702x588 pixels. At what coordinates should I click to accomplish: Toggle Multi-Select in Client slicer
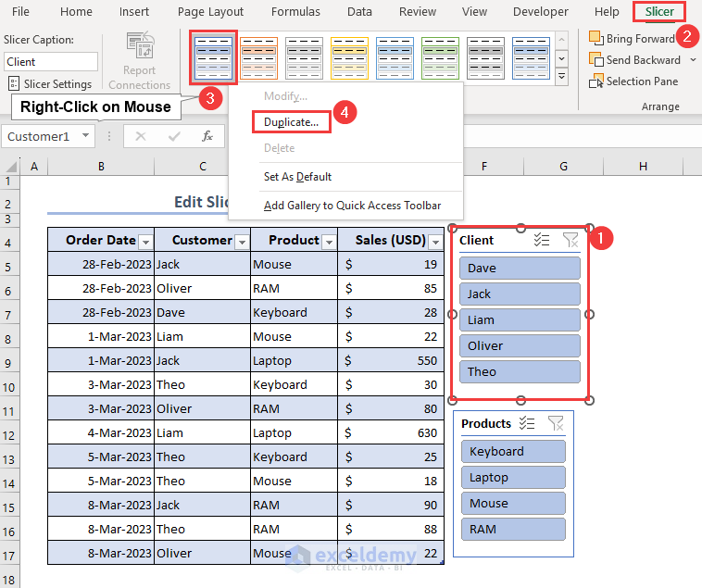542,240
